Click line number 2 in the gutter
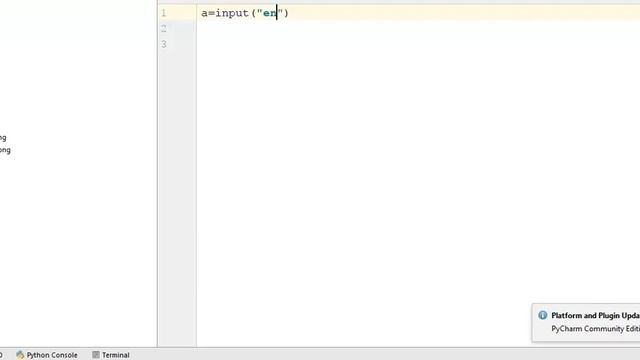Viewport: 640px width, 360px height. (164, 29)
